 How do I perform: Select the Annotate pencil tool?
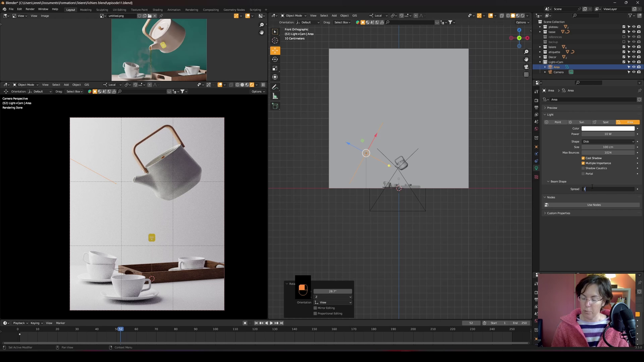(275, 87)
